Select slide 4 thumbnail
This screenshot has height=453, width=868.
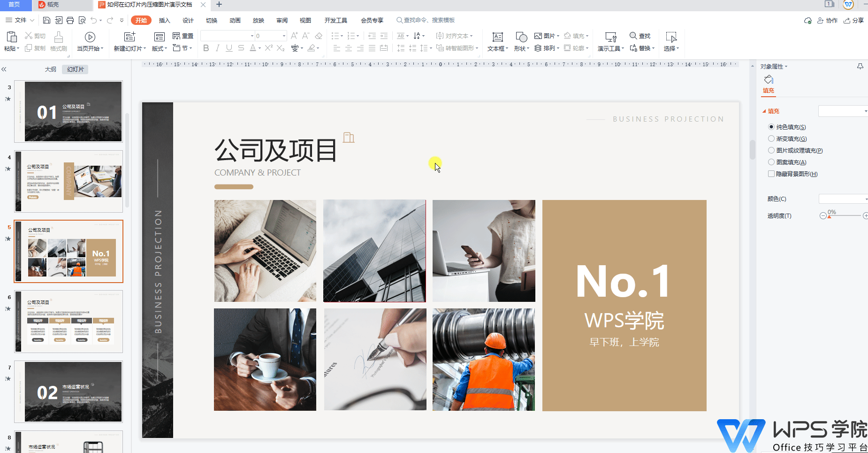(69, 181)
